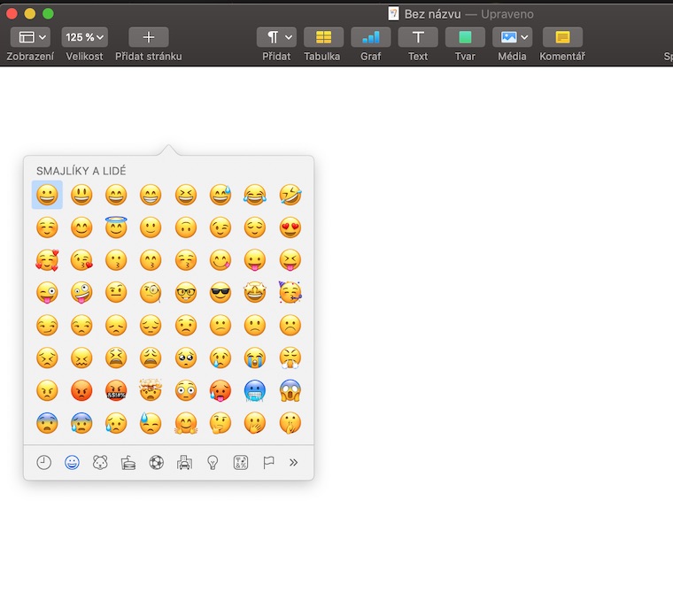Insert a table with Tabulka button
This screenshot has height=616, width=673.
click(323, 37)
